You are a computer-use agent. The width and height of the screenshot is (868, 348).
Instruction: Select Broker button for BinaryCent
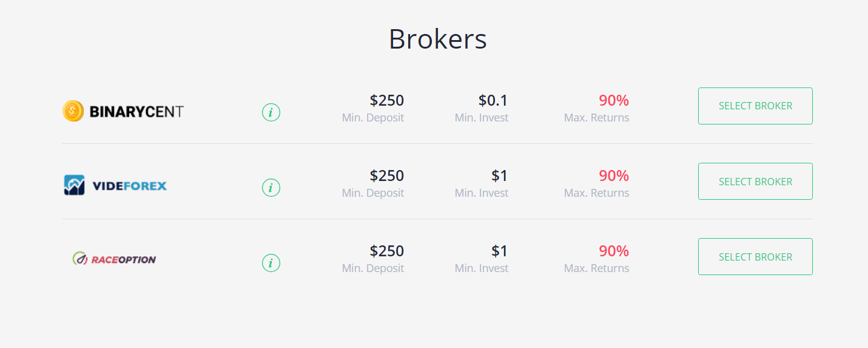coord(755,106)
